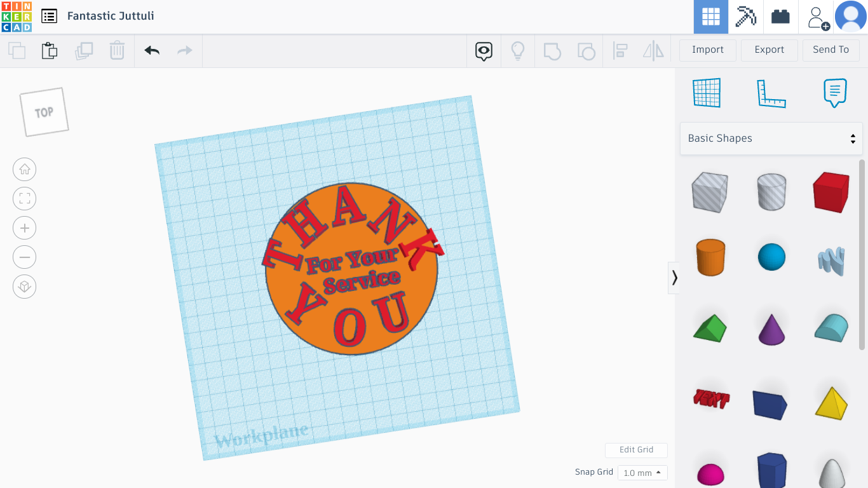Toggle orthographic perspective cube button
Image resolution: width=868 pixels, height=488 pixels.
[24, 287]
